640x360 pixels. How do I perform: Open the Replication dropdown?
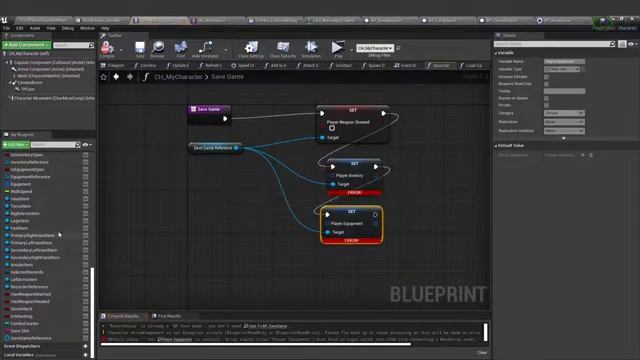click(564, 122)
